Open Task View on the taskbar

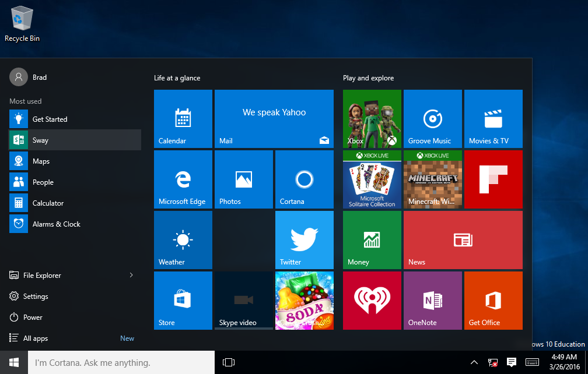pos(229,362)
